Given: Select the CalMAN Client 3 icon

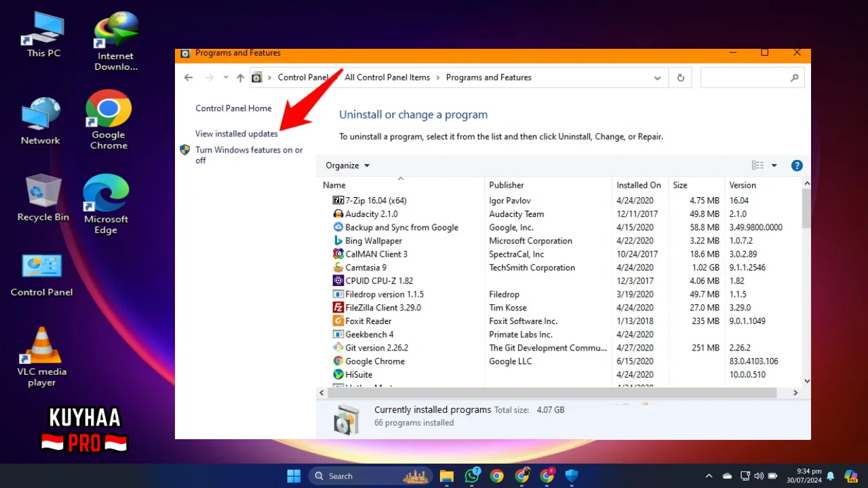Looking at the screenshot, I should (x=338, y=254).
